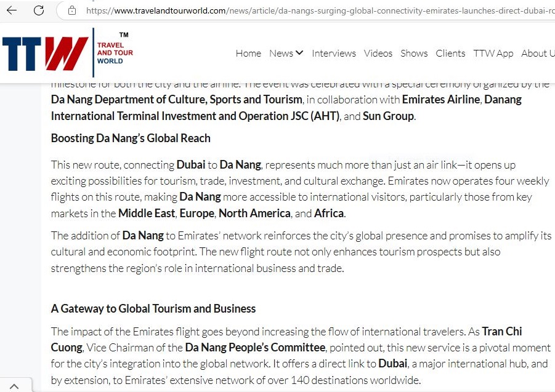Click heading Boosting Da Nang's Global Reach
Viewport: 555px width, 392px height.
(131, 138)
